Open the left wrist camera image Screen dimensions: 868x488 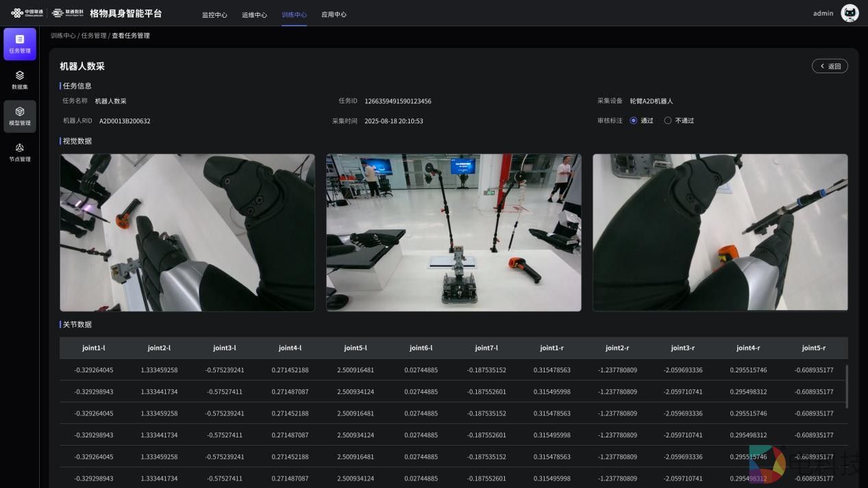(x=187, y=232)
